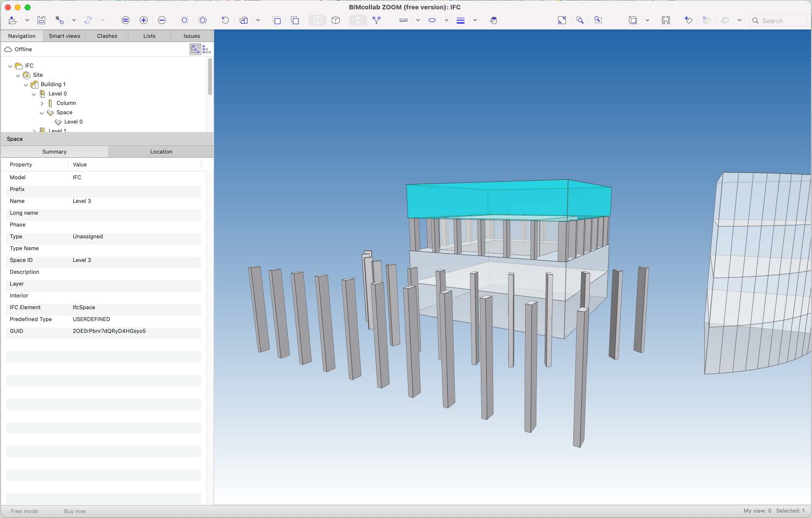812x518 pixels.
Task: Click the paint bucket color icon
Action: click(x=494, y=20)
